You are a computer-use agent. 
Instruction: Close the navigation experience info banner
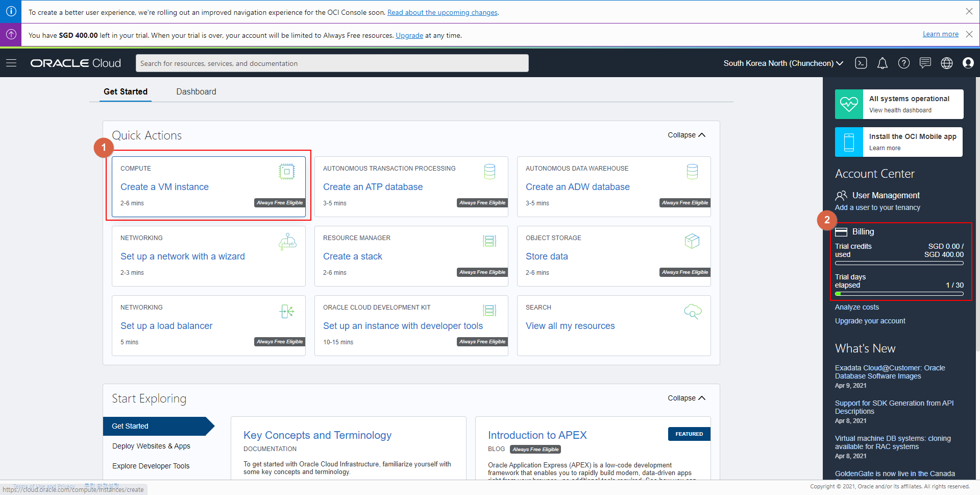coord(969,11)
